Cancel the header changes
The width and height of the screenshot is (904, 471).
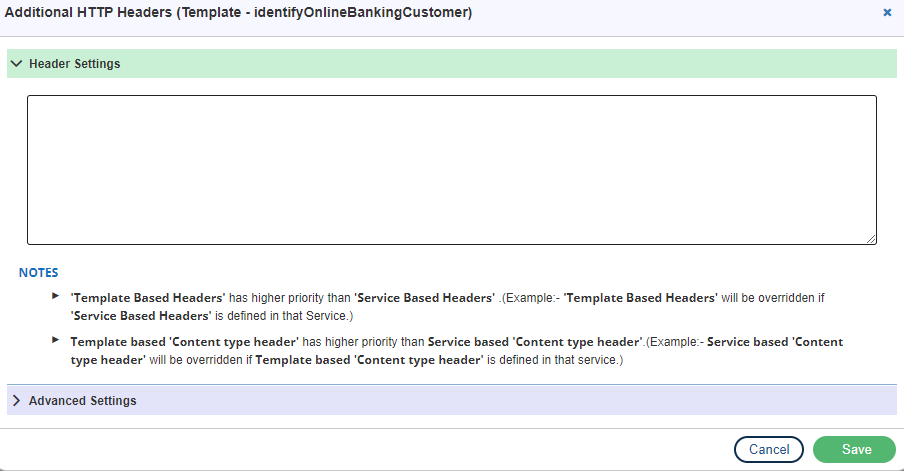pos(769,450)
